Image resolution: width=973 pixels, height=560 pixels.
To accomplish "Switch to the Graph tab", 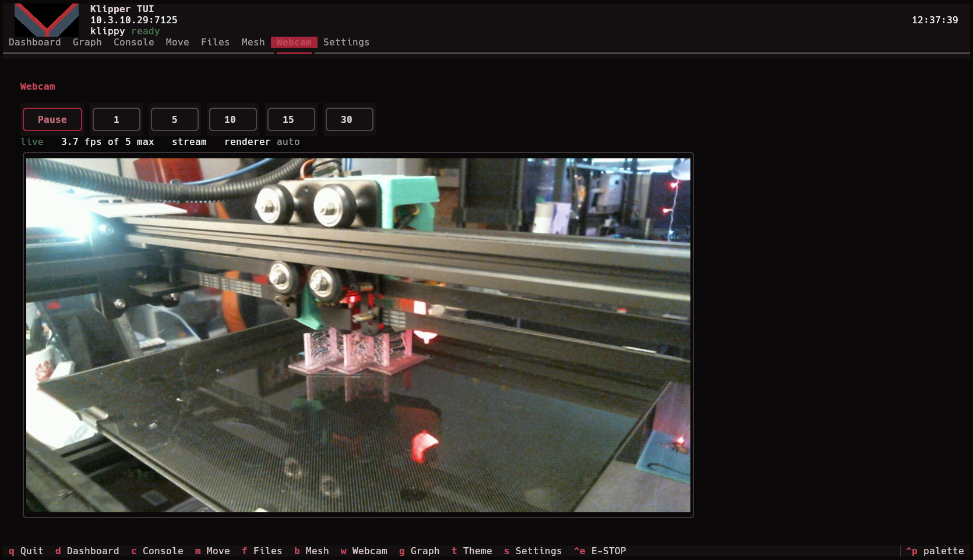I will (87, 42).
